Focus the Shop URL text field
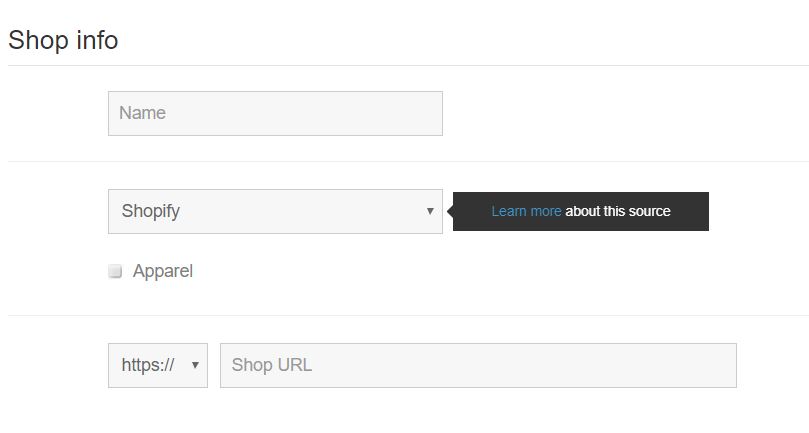 point(478,365)
